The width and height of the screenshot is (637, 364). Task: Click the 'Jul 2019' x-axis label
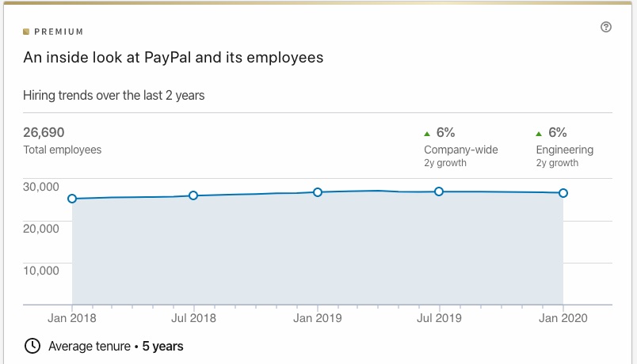tap(439, 318)
